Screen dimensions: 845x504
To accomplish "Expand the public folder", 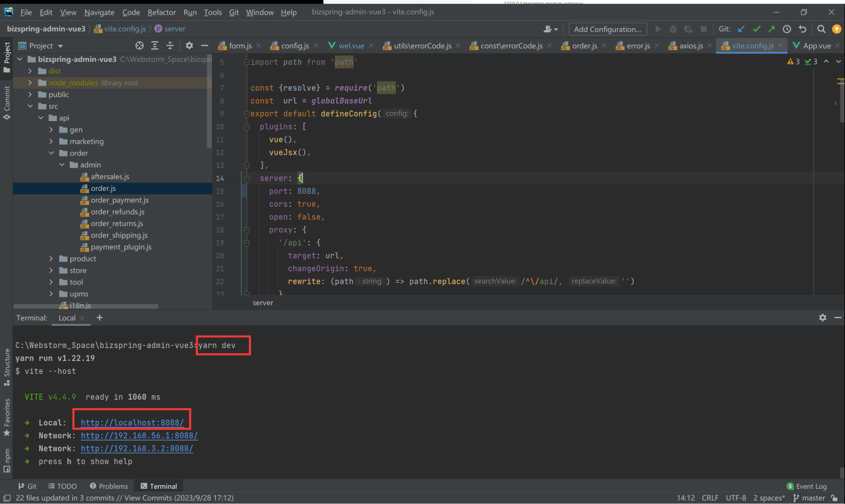I will (30, 95).
